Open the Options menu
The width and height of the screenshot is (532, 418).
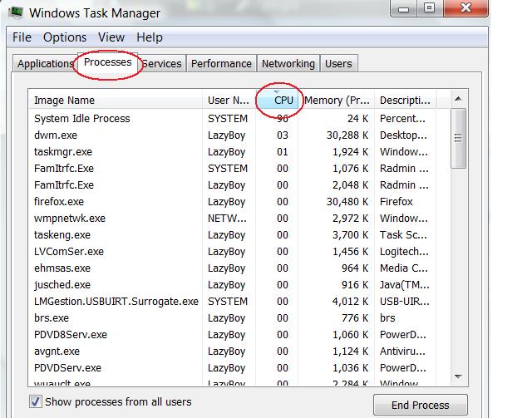(x=65, y=37)
